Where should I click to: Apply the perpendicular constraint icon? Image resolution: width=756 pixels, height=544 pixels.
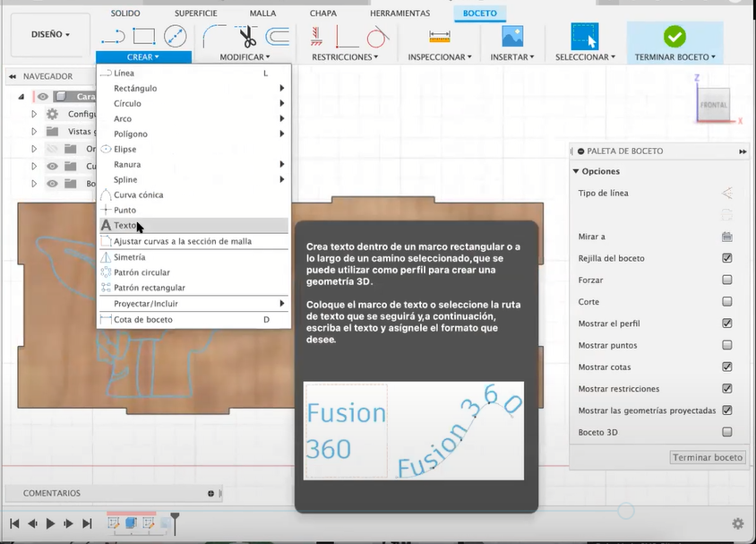pos(346,37)
